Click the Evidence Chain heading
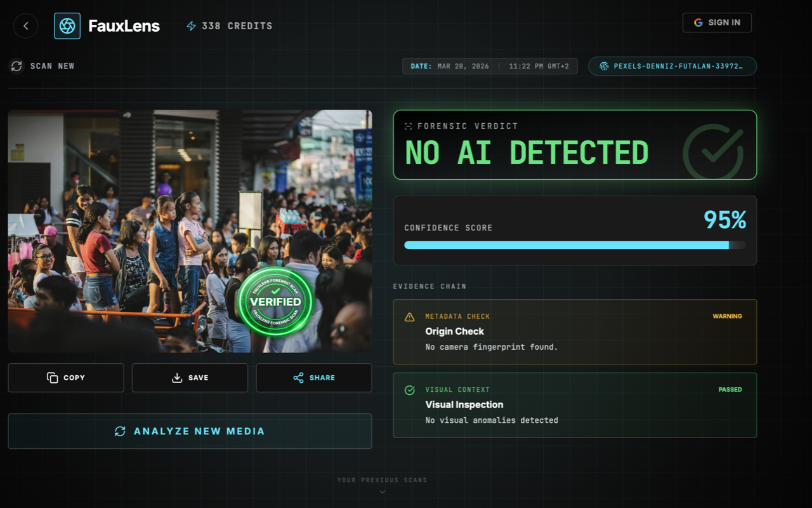The width and height of the screenshot is (812, 508). coord(429,286)
